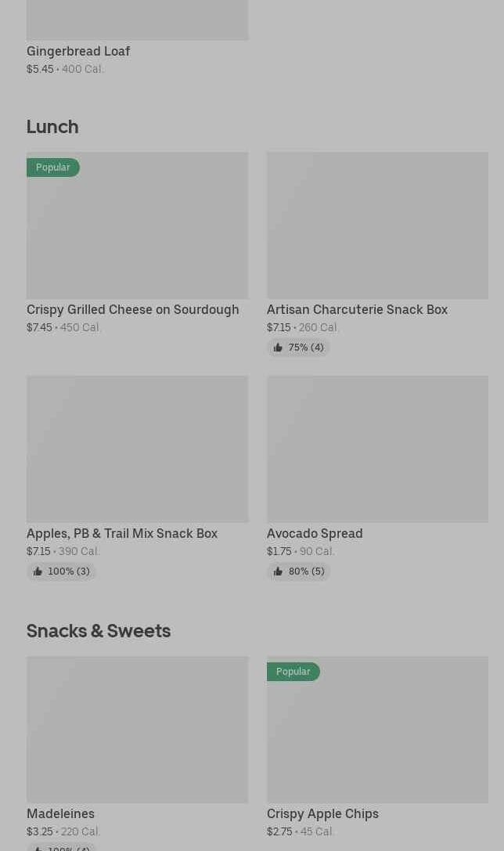
Task: Click thumbs-up icon on Artisan Charcuterie rating
Action: (x=278, y=348)
